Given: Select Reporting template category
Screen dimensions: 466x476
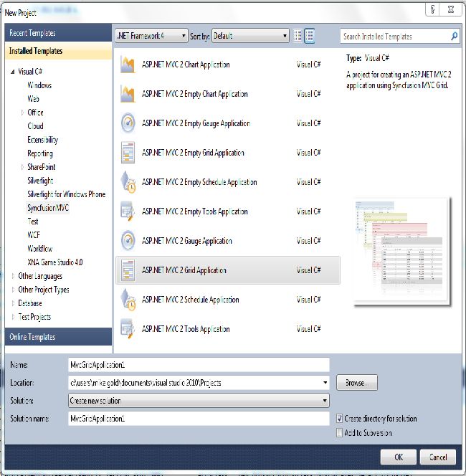Looking at the screenshot, I should [40, 153].
